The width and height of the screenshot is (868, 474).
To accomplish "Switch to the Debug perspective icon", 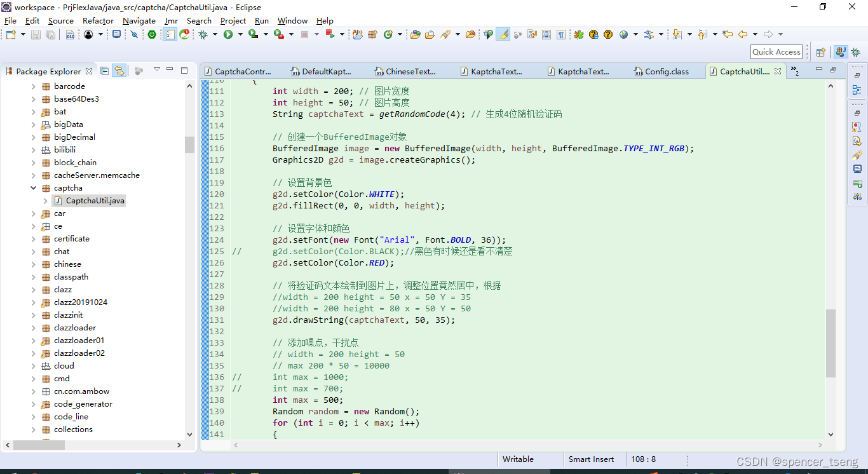I will coord(856,51).
